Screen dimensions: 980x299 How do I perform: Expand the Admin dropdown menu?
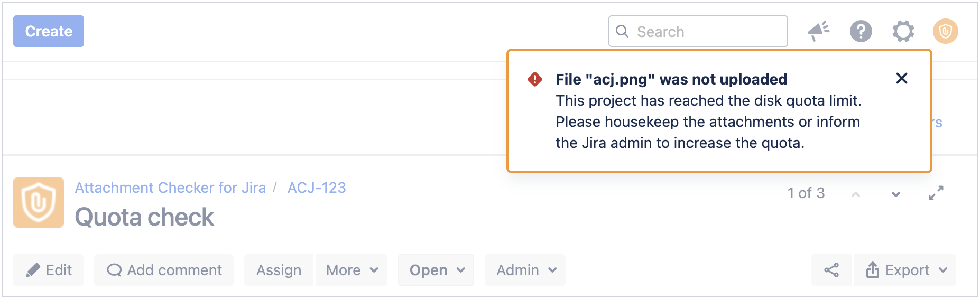pos(525,270)
